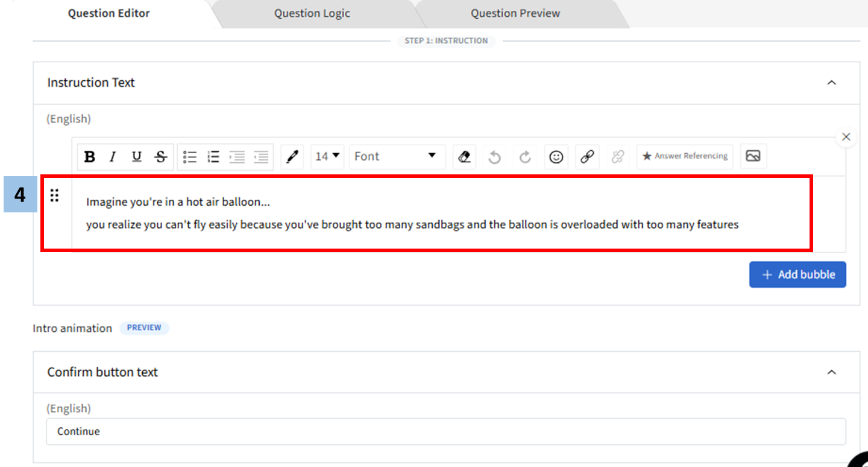The image size is (868, 467).
Task: Open the text color picker
Action: [x=292, y=157]
